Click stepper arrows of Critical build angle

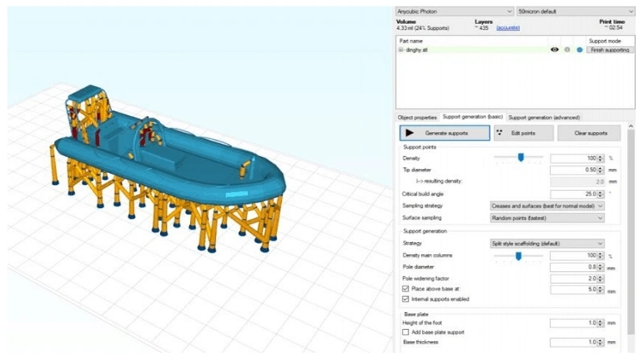pyautogui.click(x=601, y=194)
